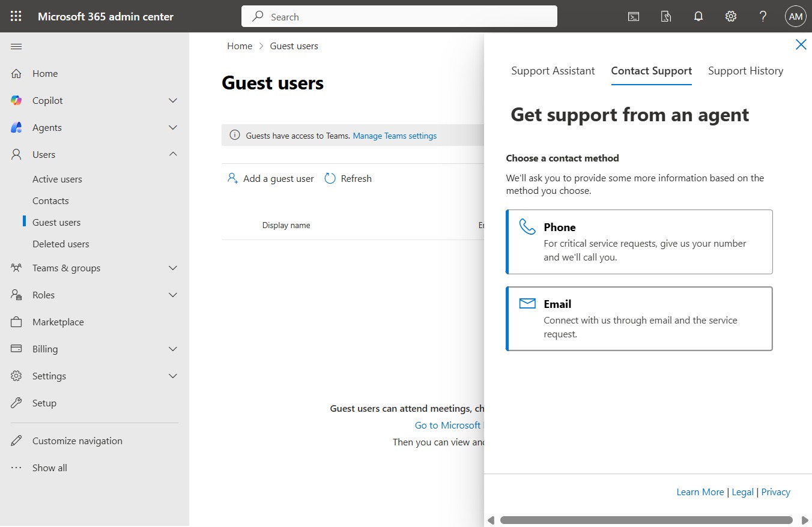Open the app launcher waffle icon
812x527 pixels.
(x=16, y=16)
